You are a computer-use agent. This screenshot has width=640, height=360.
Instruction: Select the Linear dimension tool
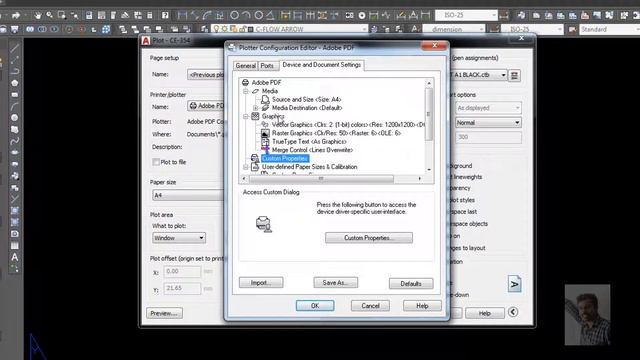182,16
